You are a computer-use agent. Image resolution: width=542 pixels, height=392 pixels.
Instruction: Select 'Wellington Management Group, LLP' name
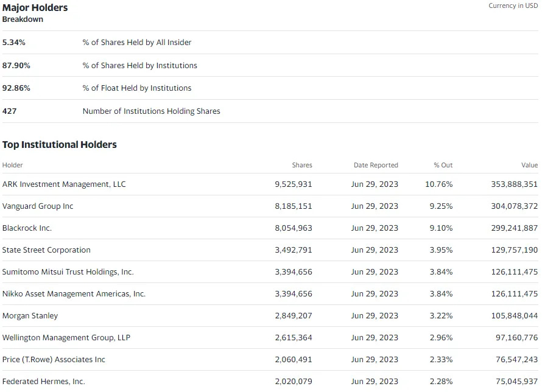tap(66, 338)
